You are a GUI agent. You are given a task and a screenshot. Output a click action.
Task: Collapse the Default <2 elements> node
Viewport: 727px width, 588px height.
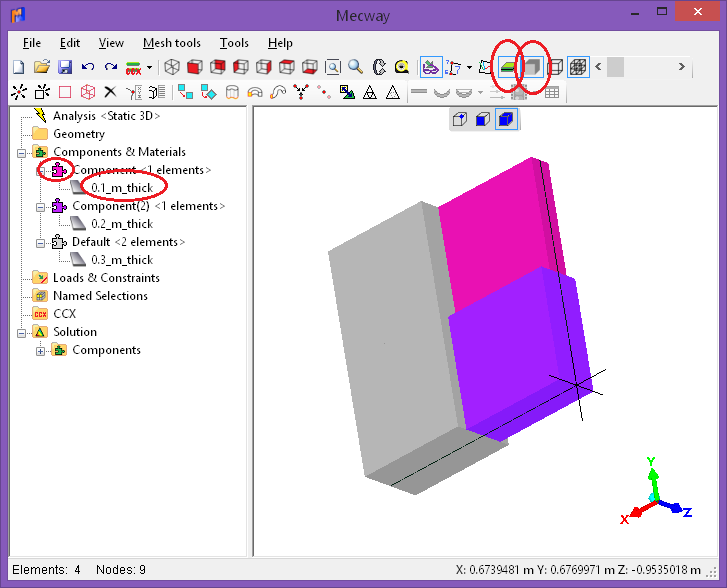coord(40,243)
